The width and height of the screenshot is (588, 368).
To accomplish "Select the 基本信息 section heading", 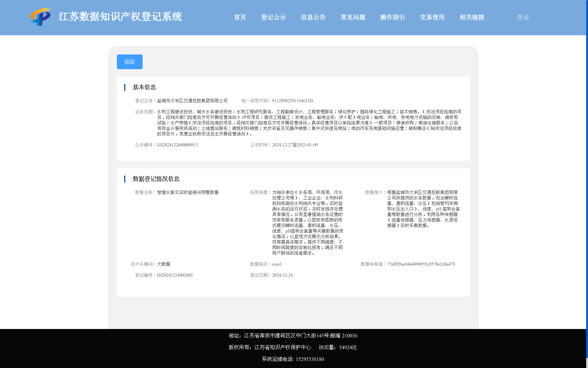I will [144, 87].
